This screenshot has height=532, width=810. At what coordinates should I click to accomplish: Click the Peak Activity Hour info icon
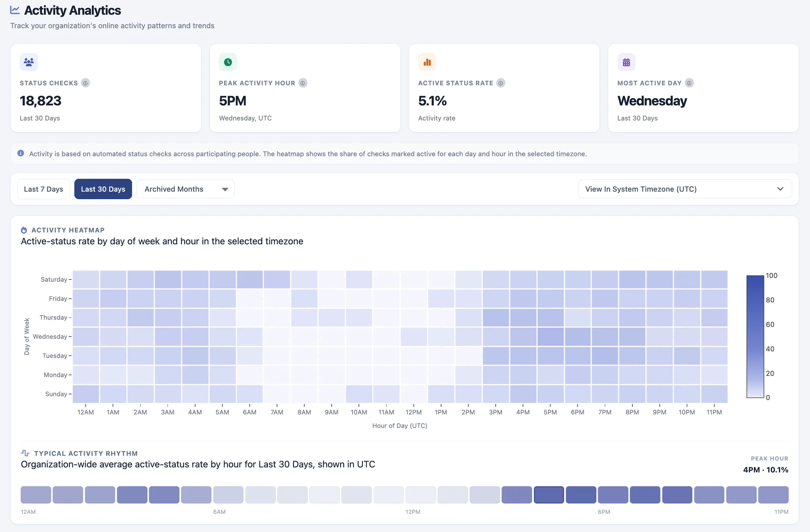302,83
